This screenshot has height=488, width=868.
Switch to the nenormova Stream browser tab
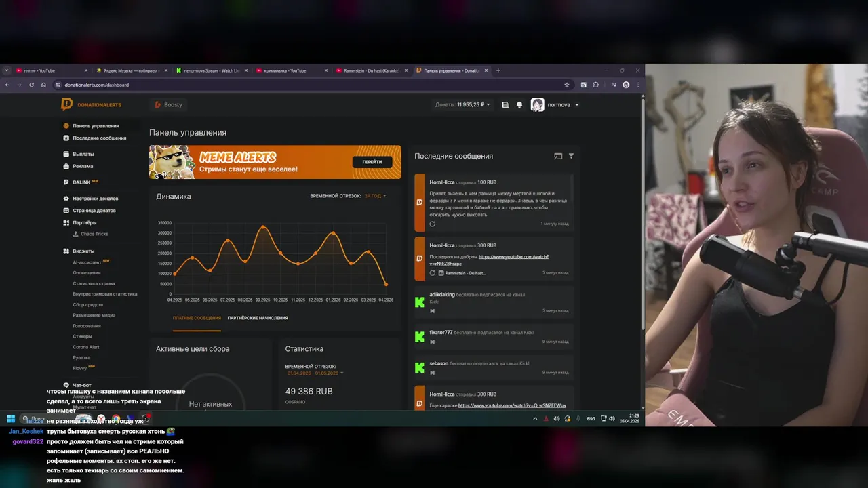coord(212,70)
